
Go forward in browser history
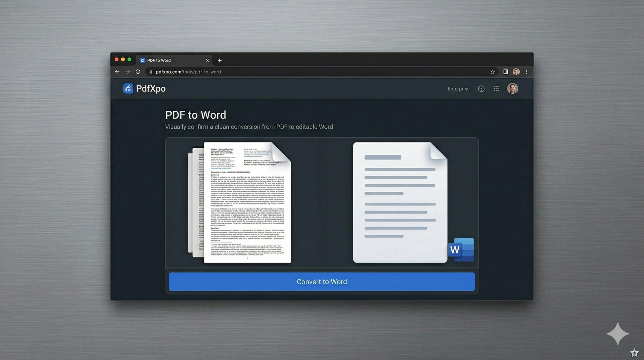click(x=128, y=72)
